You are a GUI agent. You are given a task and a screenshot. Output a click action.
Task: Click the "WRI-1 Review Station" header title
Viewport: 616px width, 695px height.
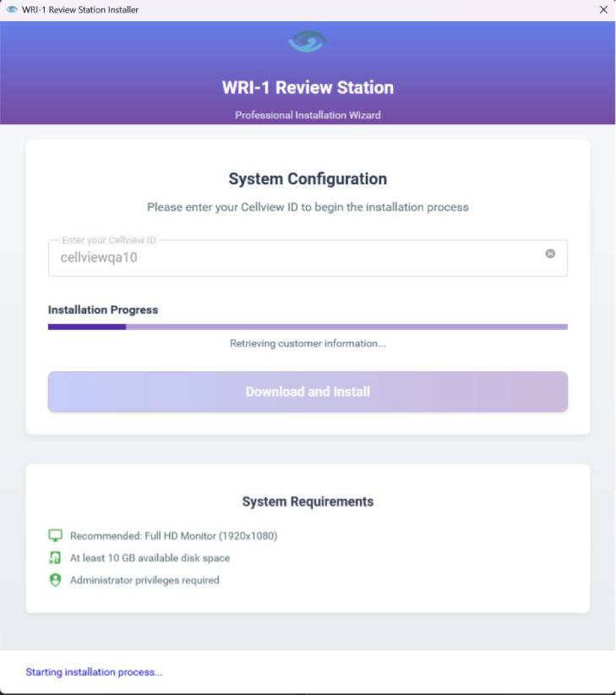pos(308,87)
